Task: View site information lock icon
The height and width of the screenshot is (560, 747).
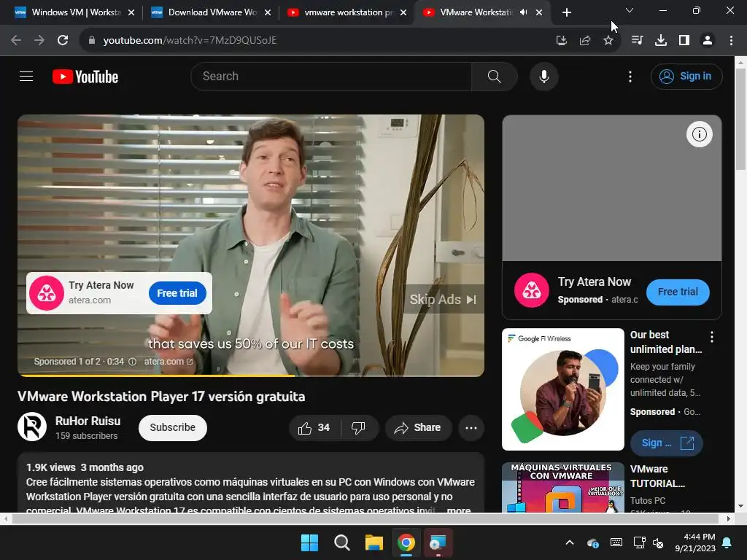Action: click(x=92, y=40)
